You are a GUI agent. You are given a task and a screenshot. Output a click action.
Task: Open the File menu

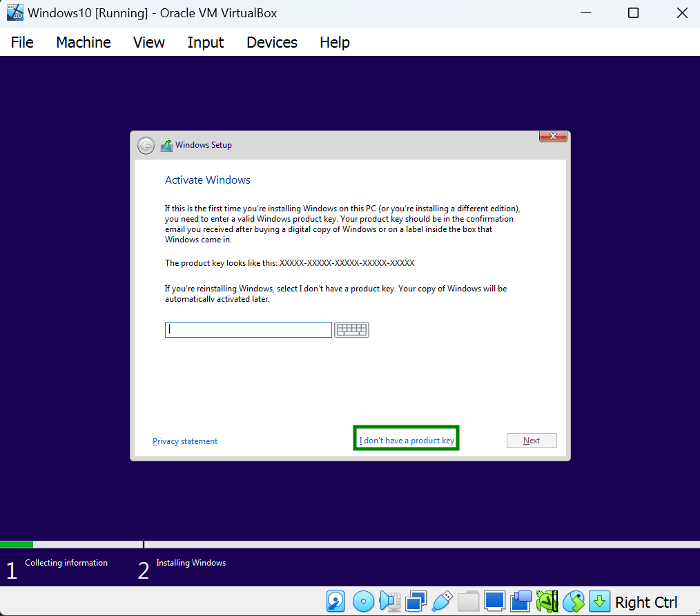point(22,42)
